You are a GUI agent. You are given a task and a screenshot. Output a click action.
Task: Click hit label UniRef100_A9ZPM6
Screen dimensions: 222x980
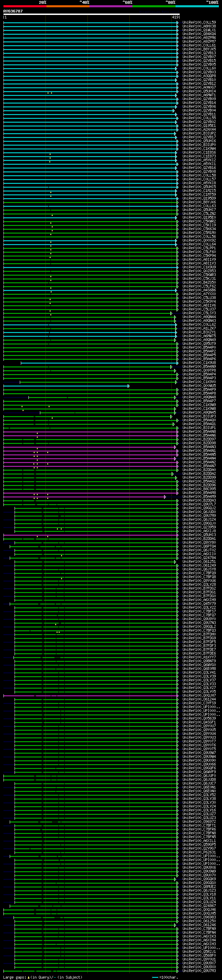click(199, 38)
